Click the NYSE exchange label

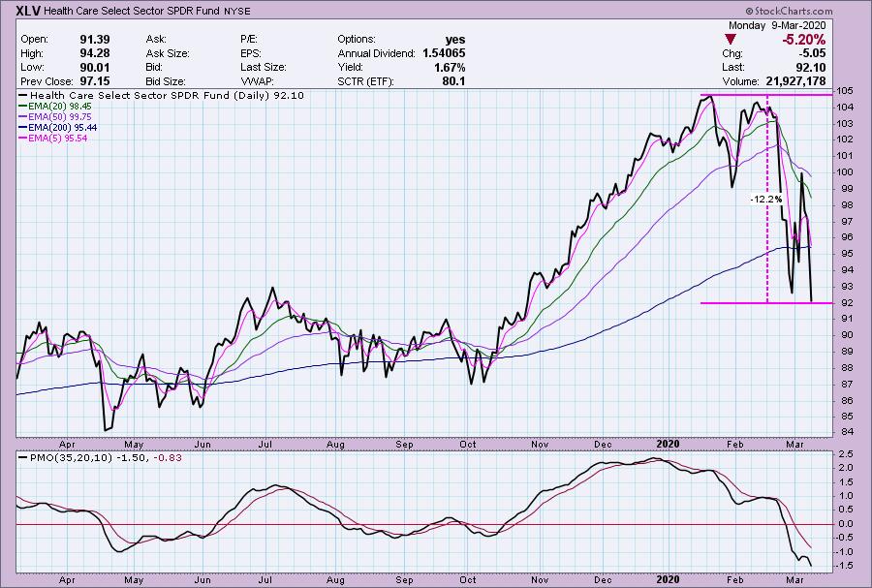237,11
